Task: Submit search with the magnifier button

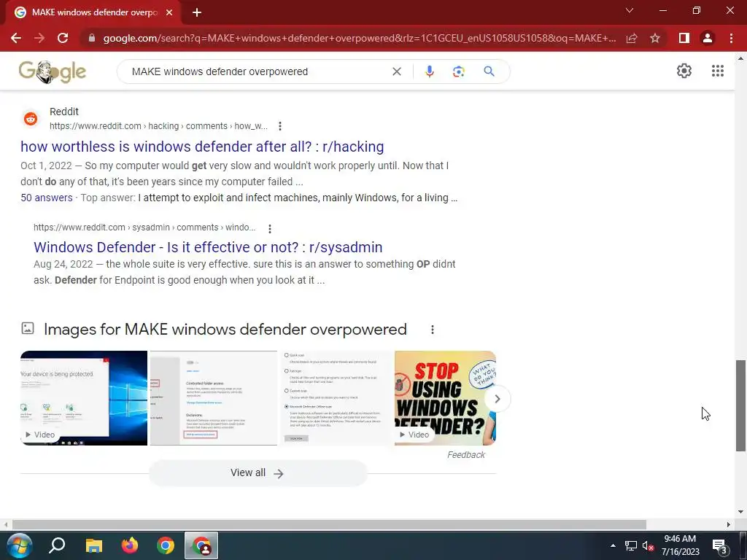Action: (x=489, y=71)
